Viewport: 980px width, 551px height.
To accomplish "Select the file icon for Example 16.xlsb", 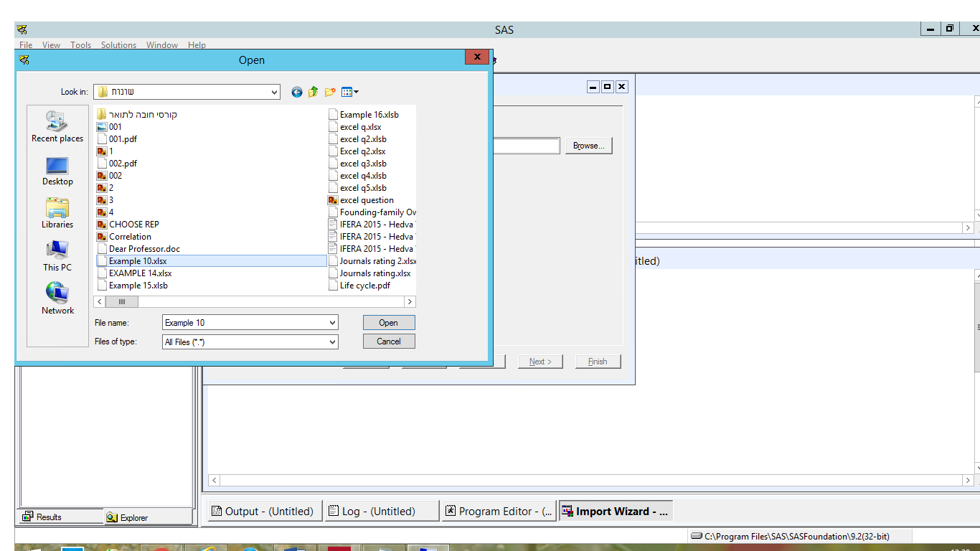I will (333, 115).
